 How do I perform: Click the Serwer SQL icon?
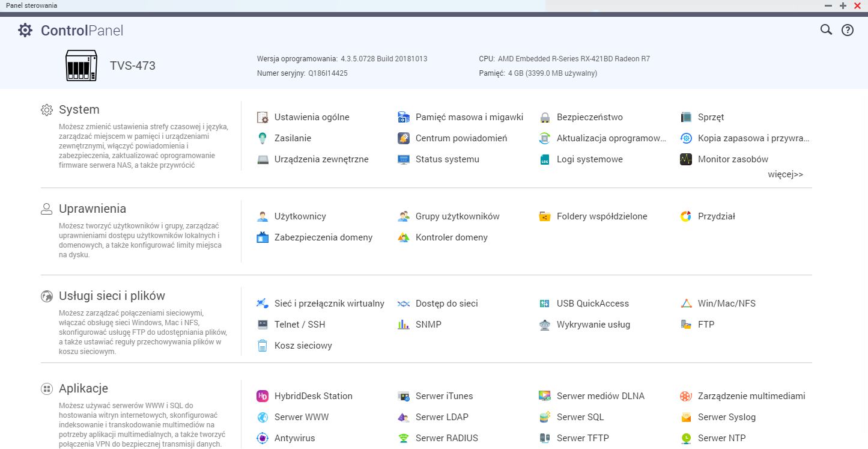[545, 417]
